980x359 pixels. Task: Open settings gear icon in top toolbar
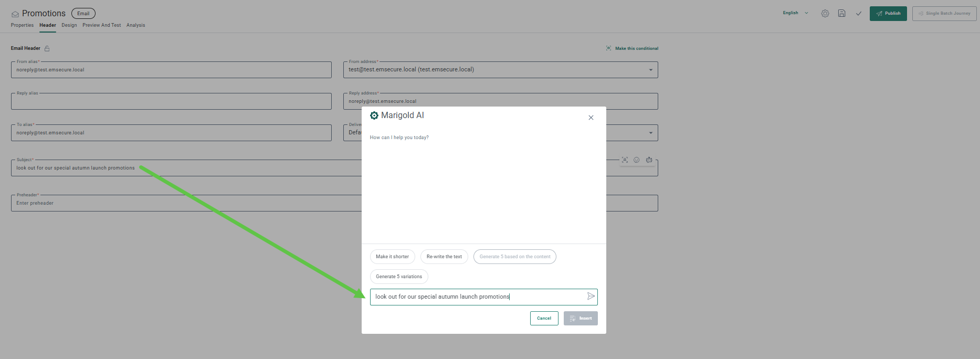(825, 14)
